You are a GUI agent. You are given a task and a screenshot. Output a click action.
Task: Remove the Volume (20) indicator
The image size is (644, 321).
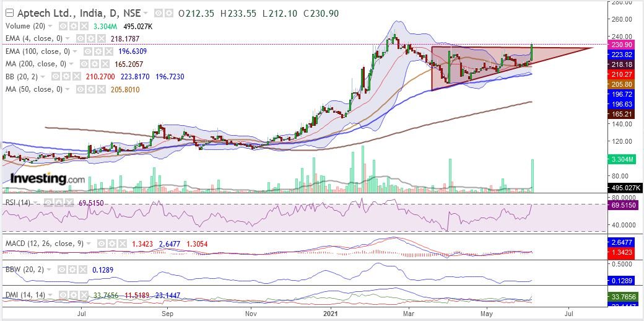point(84,26)
